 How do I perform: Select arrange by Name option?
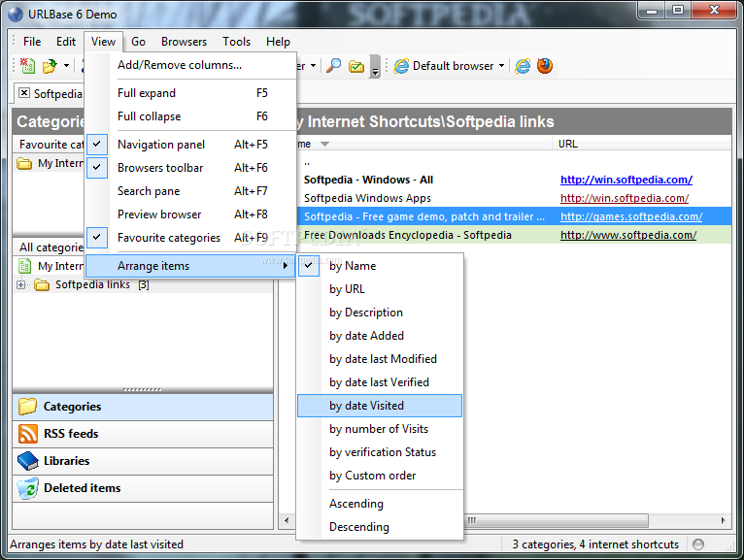pyautogui.click(x=380, y=266)
